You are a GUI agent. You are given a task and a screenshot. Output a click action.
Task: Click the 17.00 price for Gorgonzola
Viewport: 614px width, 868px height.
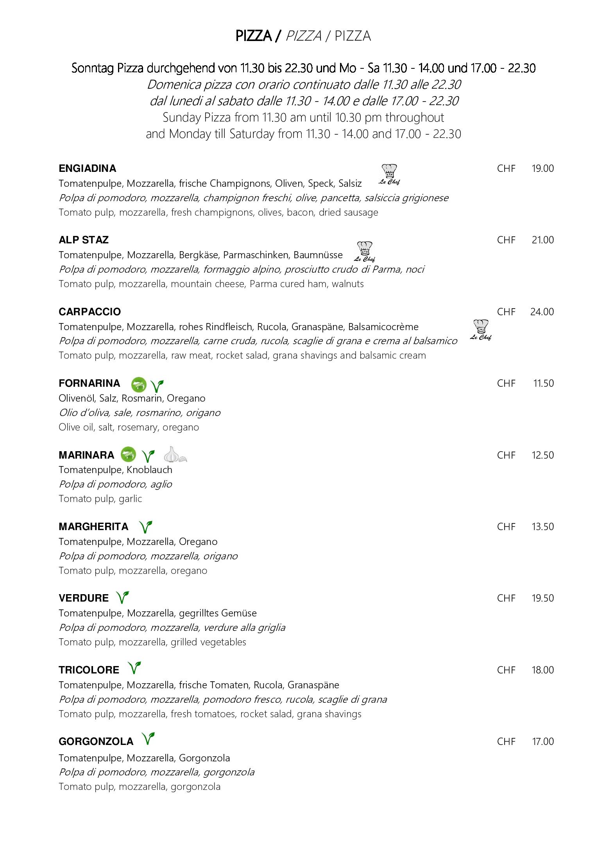click(x=543, y=741)
